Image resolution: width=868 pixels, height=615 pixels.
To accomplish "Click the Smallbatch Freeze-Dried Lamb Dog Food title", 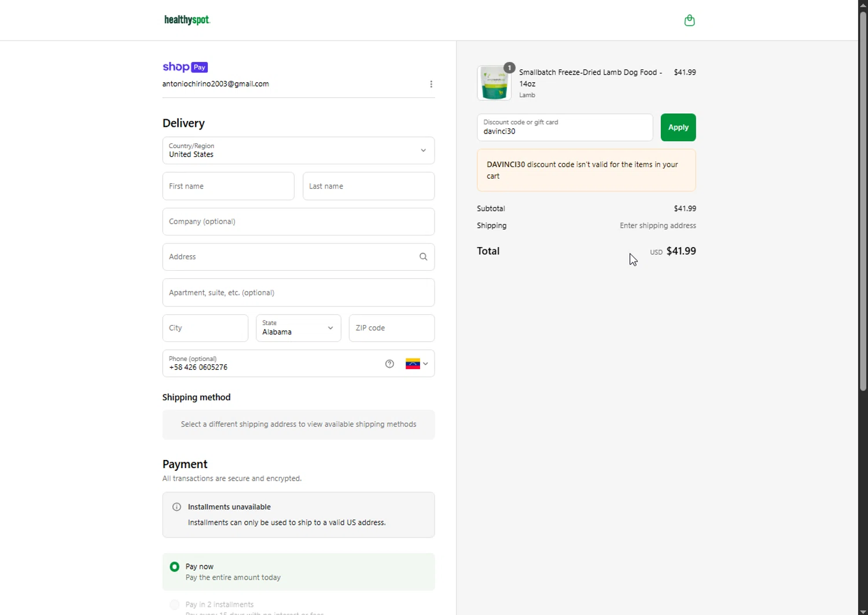I will (590, 78).
